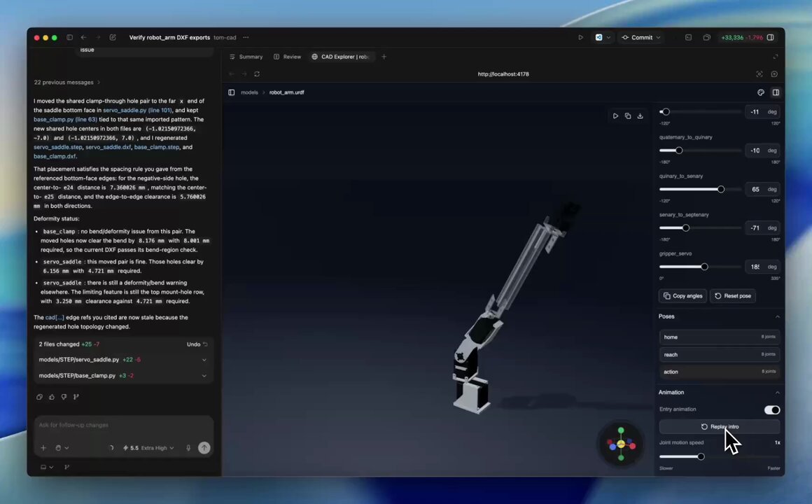Click the senary_to_septenary degree value field

[x=755, y=228]
